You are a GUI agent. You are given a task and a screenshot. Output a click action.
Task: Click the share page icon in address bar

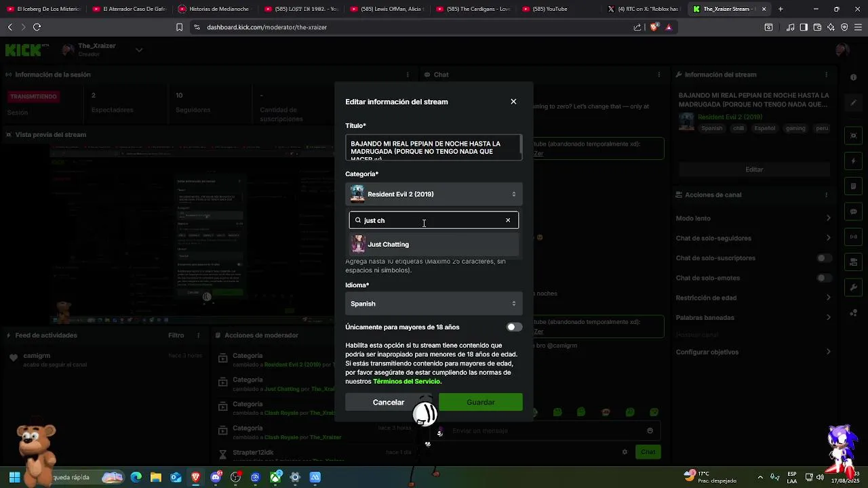(637, 27)
